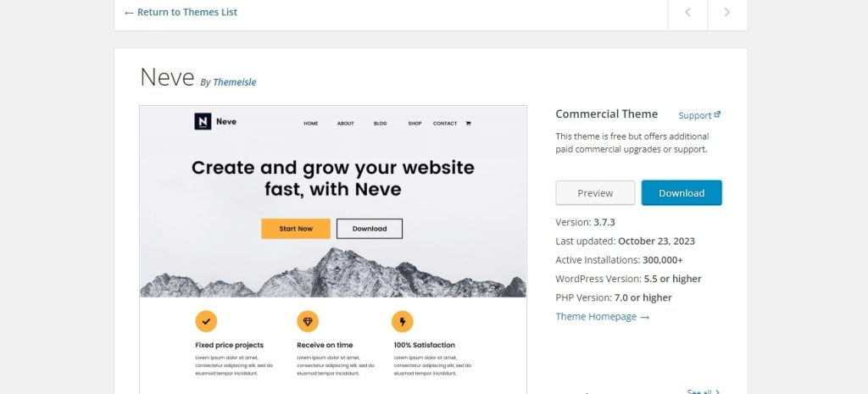Click the diamond circle icon

click(308, 321)
